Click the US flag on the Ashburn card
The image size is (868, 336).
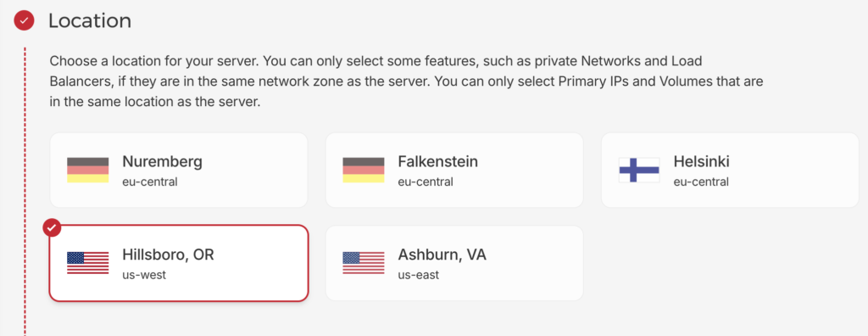(363, 263)
